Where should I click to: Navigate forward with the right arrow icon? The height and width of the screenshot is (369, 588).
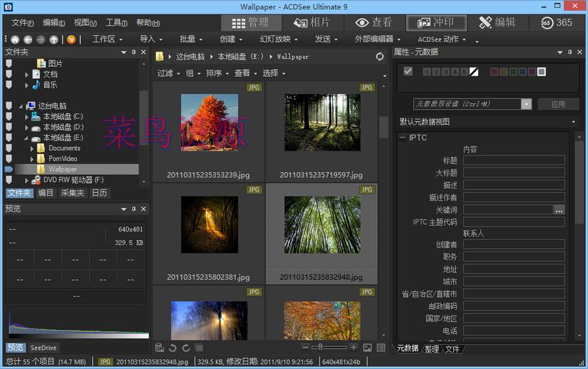[41, 39]
